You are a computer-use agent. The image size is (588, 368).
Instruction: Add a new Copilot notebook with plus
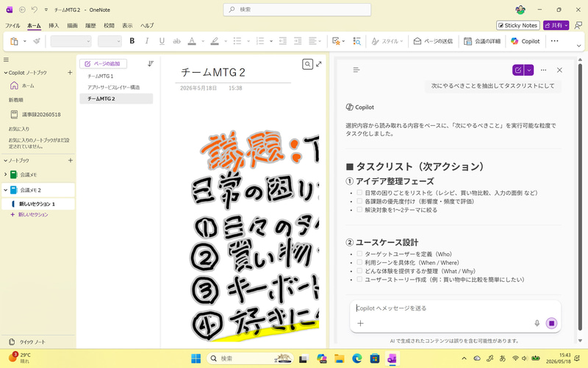click(x=70, y=72)
